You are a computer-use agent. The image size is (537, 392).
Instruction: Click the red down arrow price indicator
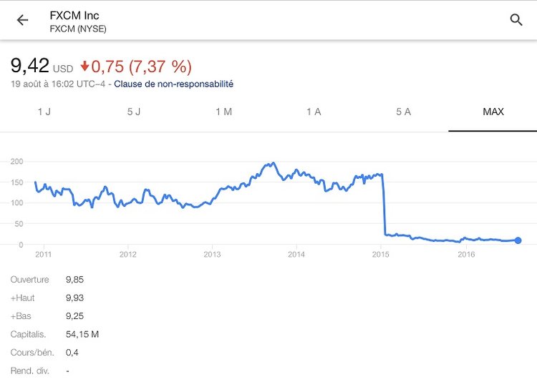84,67
